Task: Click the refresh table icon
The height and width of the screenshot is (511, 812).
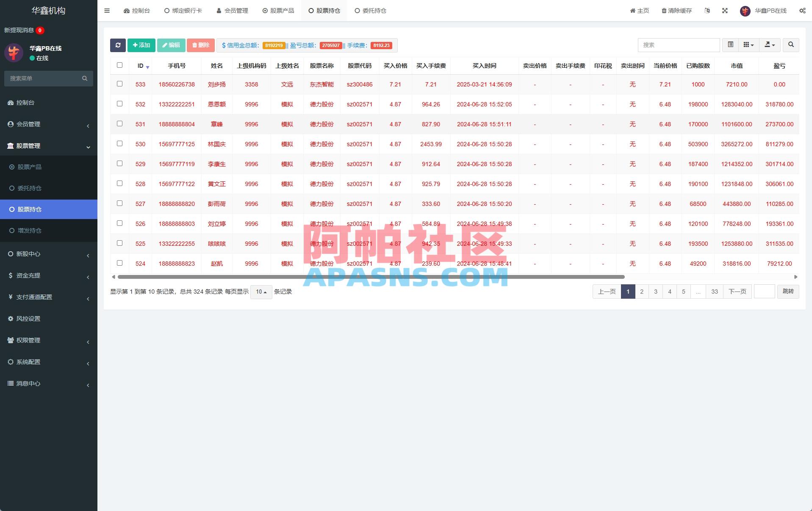Action: click(118, 45)
